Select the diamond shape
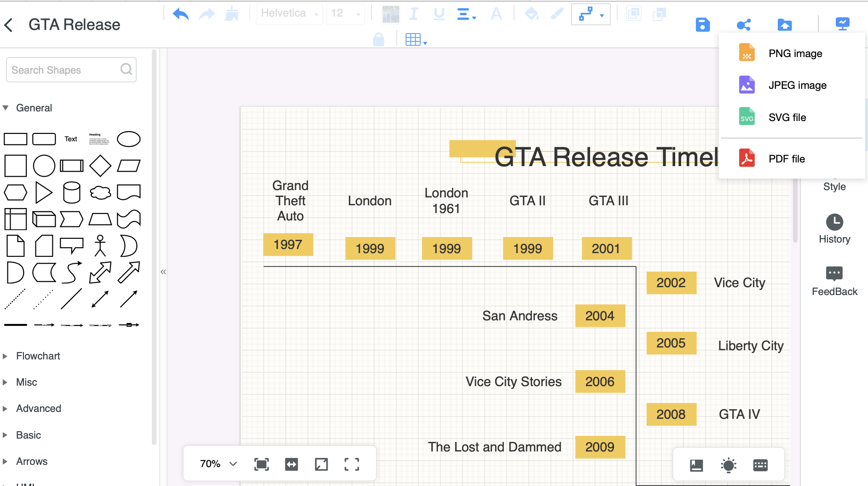 tap(100, 166)
